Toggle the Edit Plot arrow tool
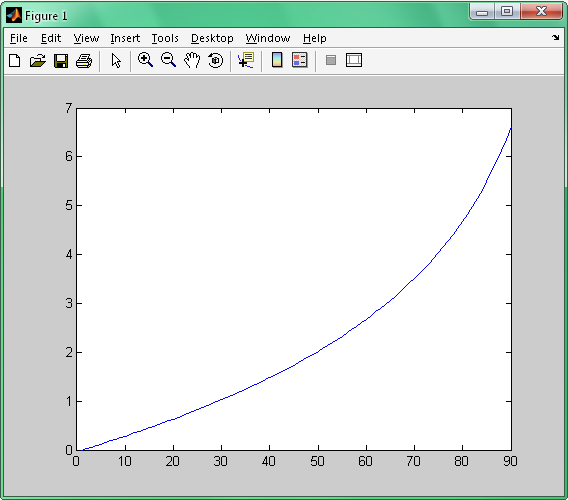Screen dimensions: 568x500 pyautogui.click(x=116, y=61)
